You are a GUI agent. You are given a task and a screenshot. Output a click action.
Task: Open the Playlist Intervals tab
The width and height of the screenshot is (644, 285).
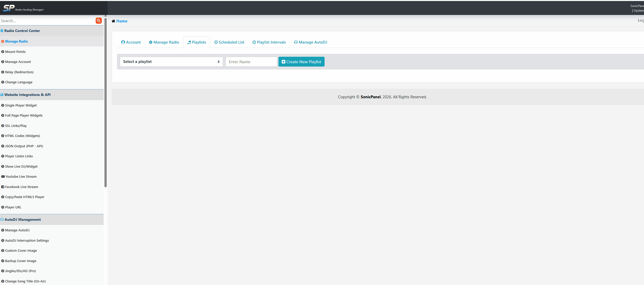click(269, 42)
